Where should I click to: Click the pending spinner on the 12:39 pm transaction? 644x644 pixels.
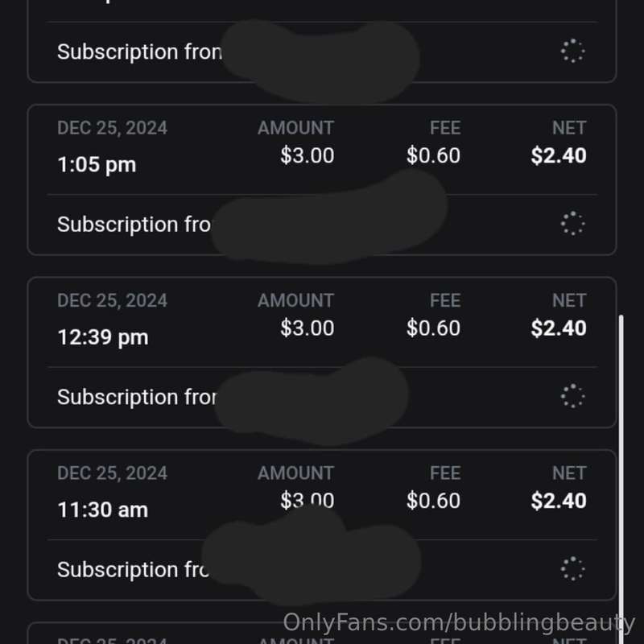572,396
